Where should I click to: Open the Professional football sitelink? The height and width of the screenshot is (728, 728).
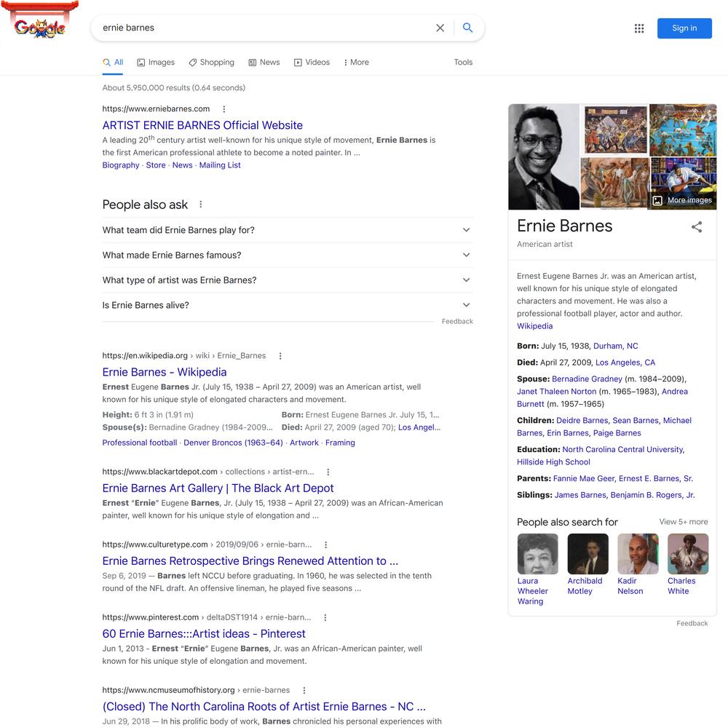140,443
